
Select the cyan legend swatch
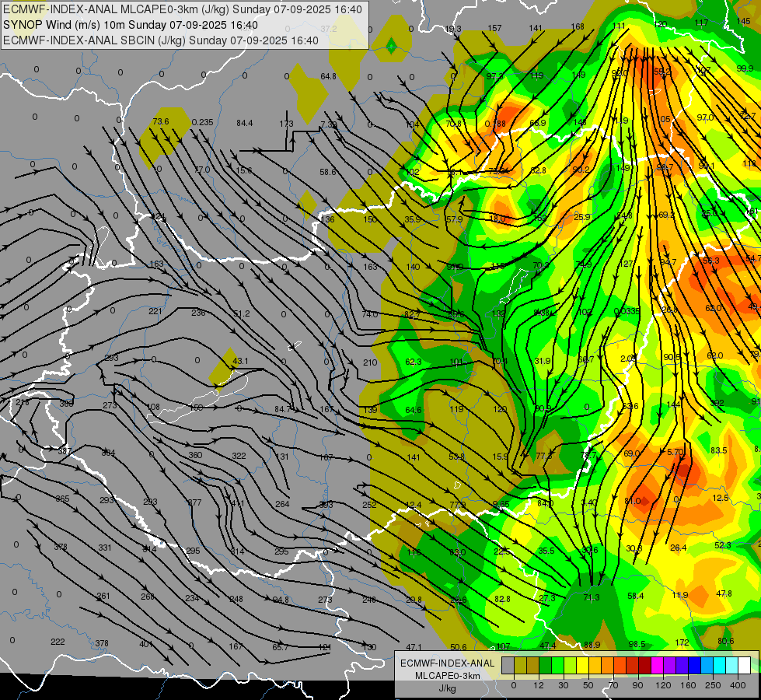pyautogui.click(x=720, y=665)
